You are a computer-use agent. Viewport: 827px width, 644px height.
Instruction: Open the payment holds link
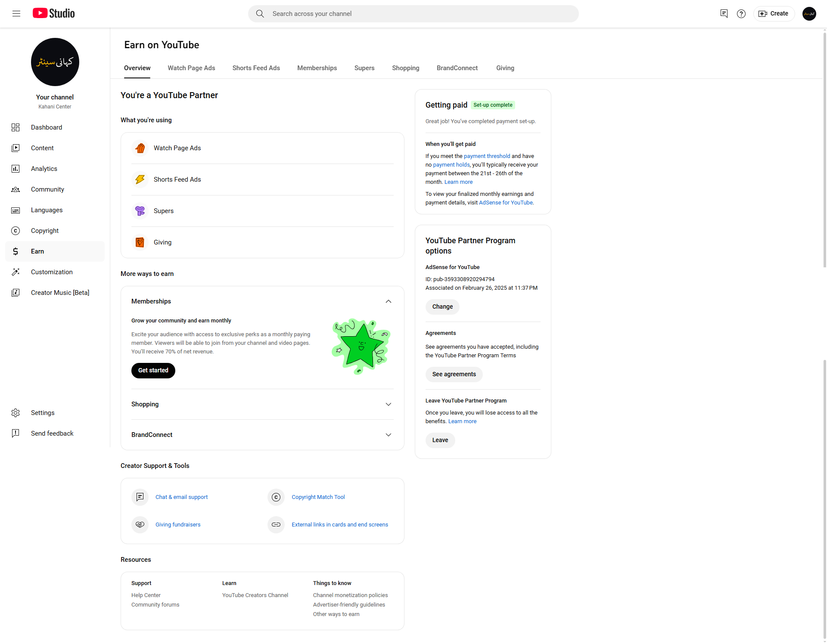pos(451,165)
